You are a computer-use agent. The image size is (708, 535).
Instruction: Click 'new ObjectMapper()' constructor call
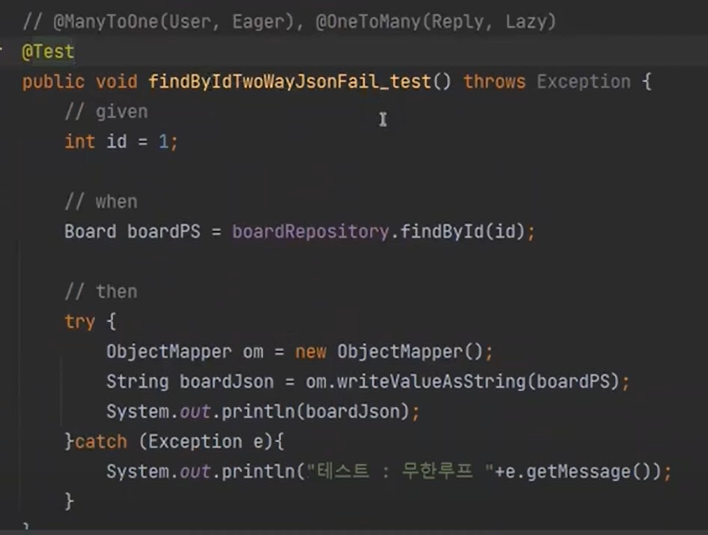pos(389,352)
